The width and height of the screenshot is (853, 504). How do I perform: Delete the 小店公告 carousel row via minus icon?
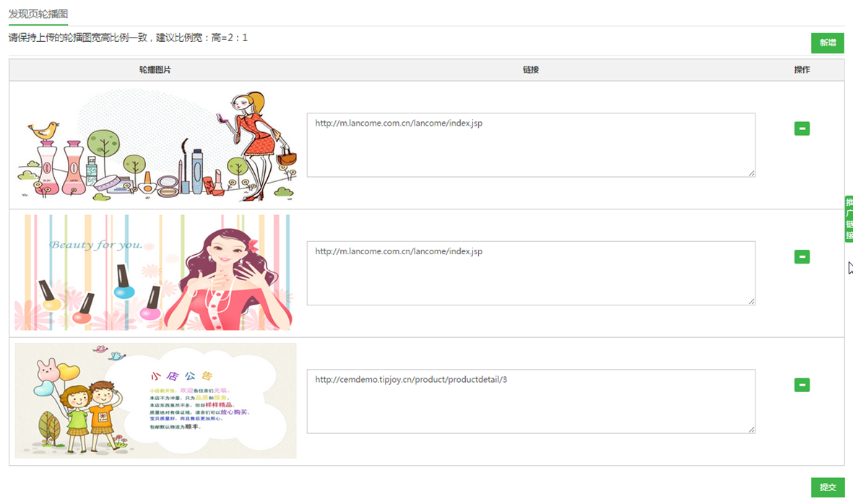click(x=802, y=385)
